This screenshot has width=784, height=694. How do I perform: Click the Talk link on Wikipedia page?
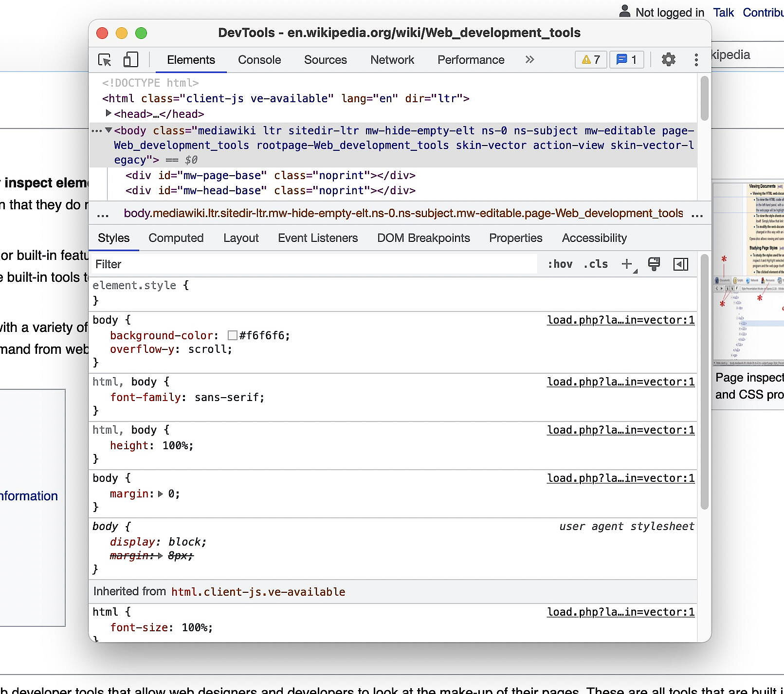point(723,12)
